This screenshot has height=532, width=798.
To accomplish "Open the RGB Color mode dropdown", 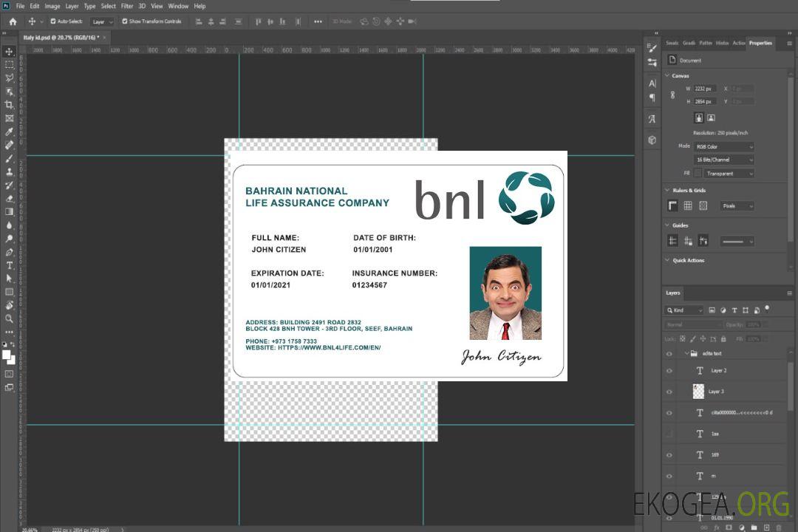I will [x=723, y=146].
